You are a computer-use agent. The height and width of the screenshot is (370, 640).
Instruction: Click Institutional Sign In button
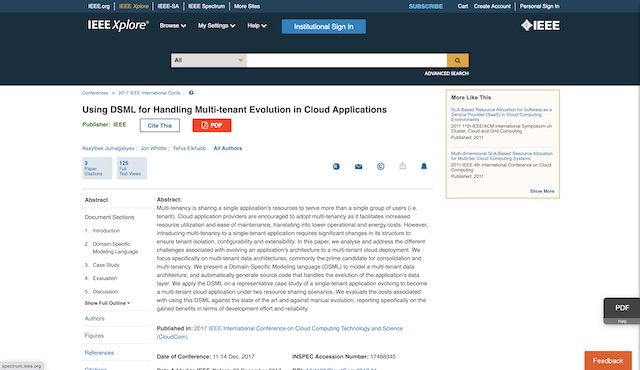coord(324,27)
